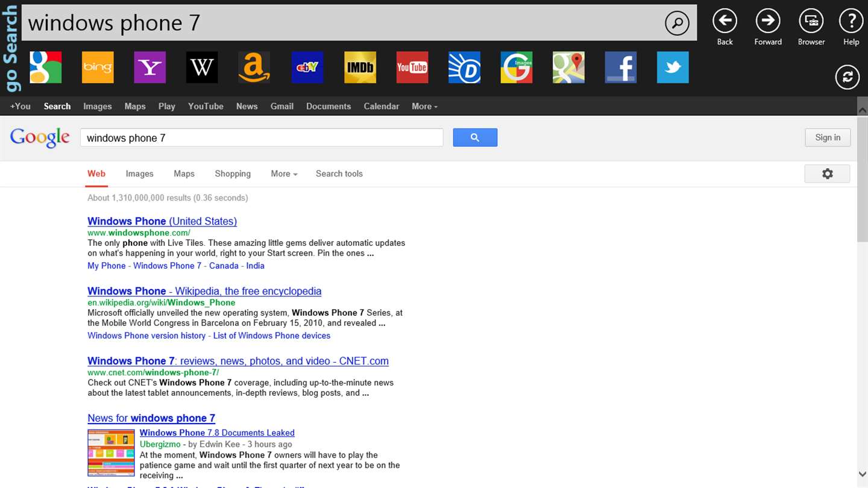Open the My Phone sitelink

tap(107, 266)
